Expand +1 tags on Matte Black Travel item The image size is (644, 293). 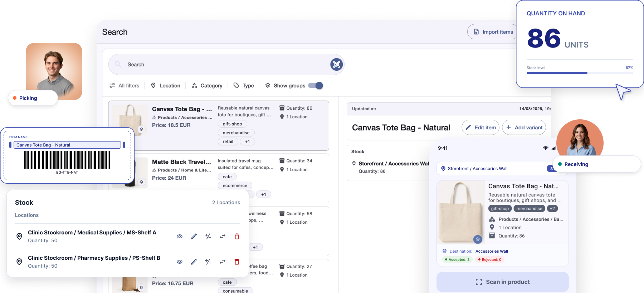[x=264, y=194]
